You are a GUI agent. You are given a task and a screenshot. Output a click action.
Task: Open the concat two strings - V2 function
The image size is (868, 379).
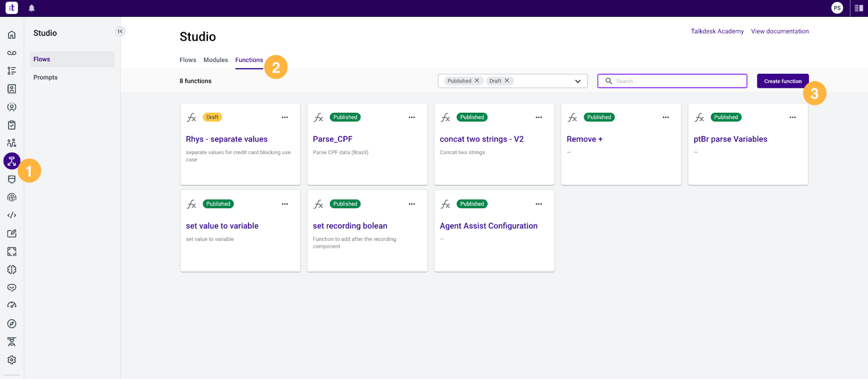point(482,139)
